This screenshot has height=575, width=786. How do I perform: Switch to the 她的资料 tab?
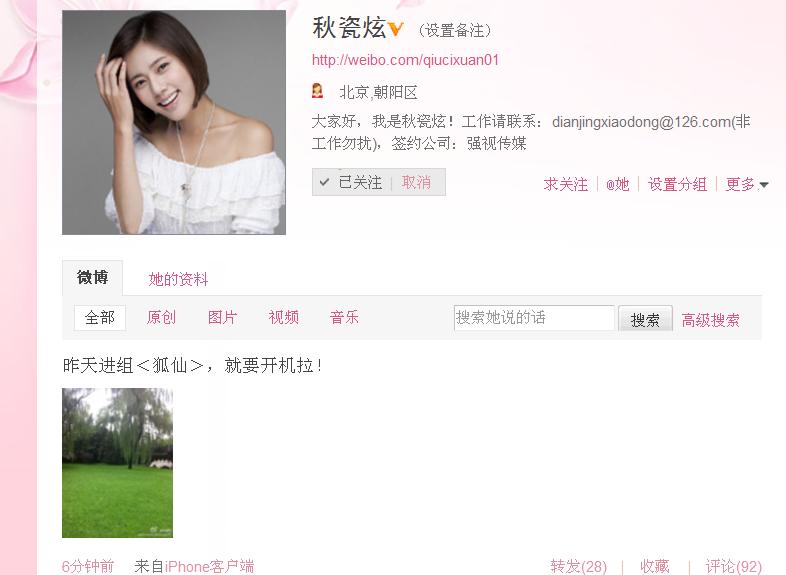coord(178,279)
